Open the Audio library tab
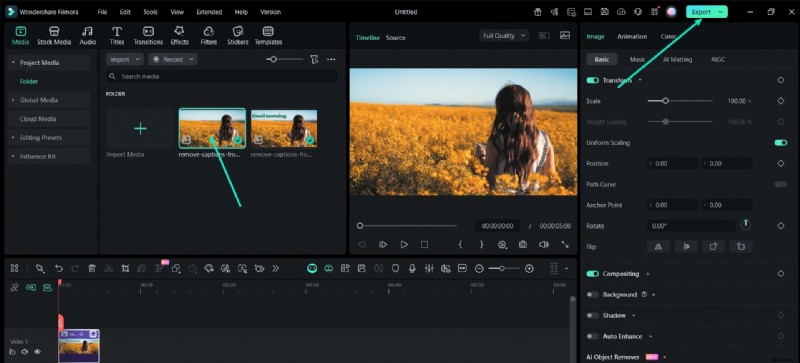Viewport: 800px width, 363px height. 88,36
